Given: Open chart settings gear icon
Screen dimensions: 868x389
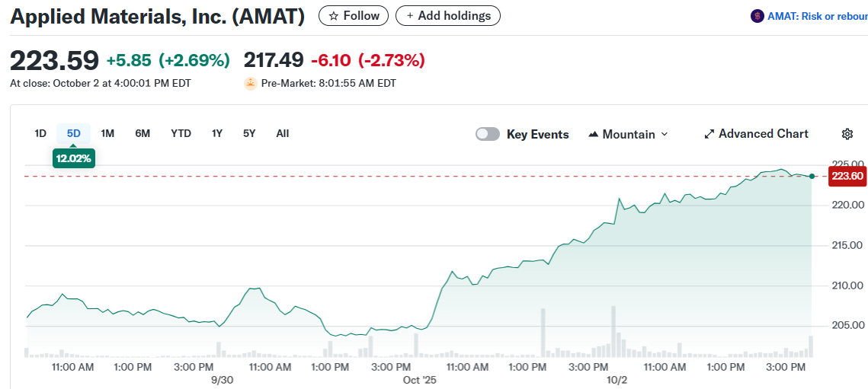Looking at the screenshot, I should [847, 134].
